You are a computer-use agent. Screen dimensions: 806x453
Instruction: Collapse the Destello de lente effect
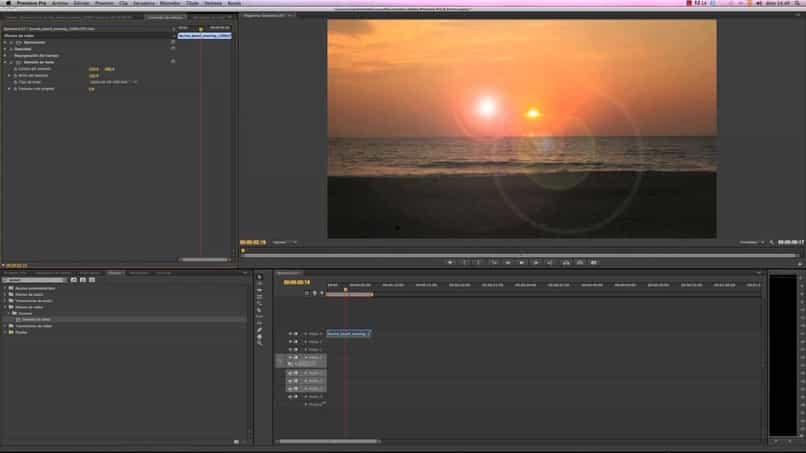5,62
